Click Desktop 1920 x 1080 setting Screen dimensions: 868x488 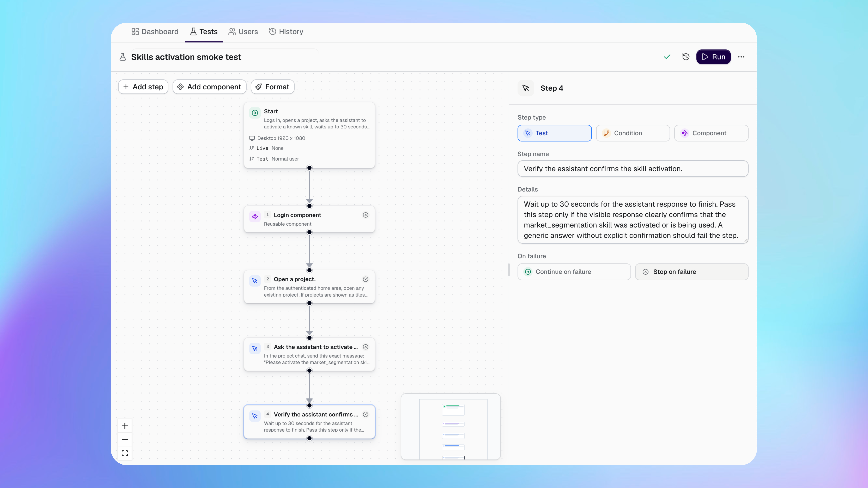[277, 138]
